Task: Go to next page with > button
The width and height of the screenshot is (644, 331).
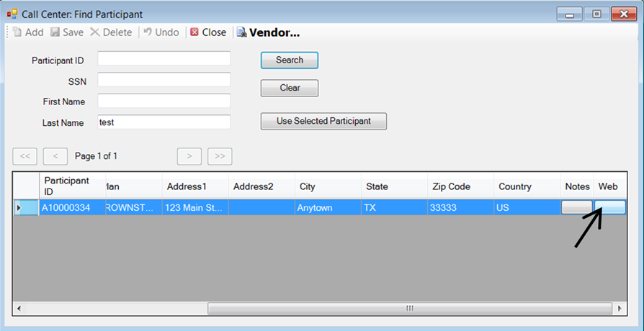Action: point(189,156)
